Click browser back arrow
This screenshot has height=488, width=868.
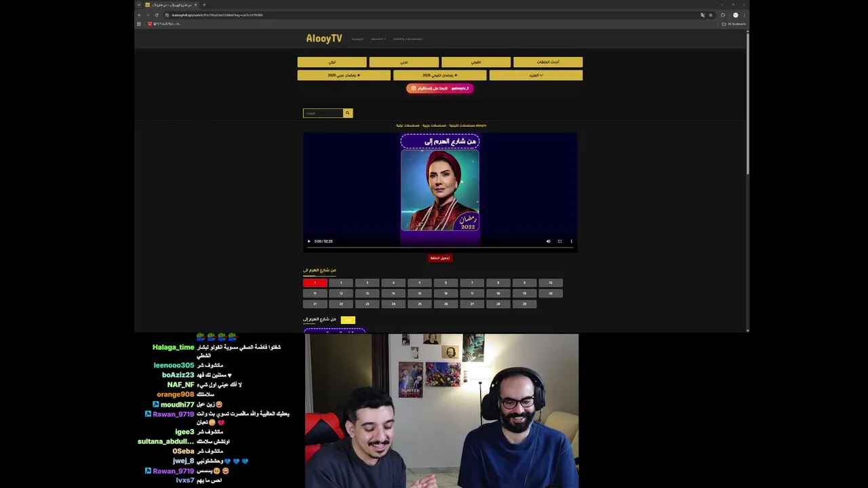[x=140, y=15]
